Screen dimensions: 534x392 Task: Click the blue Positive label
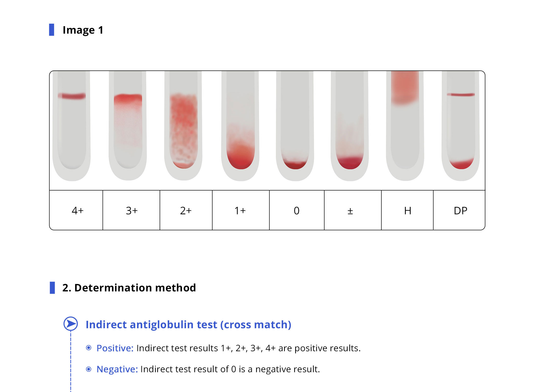tap(115, 348)
